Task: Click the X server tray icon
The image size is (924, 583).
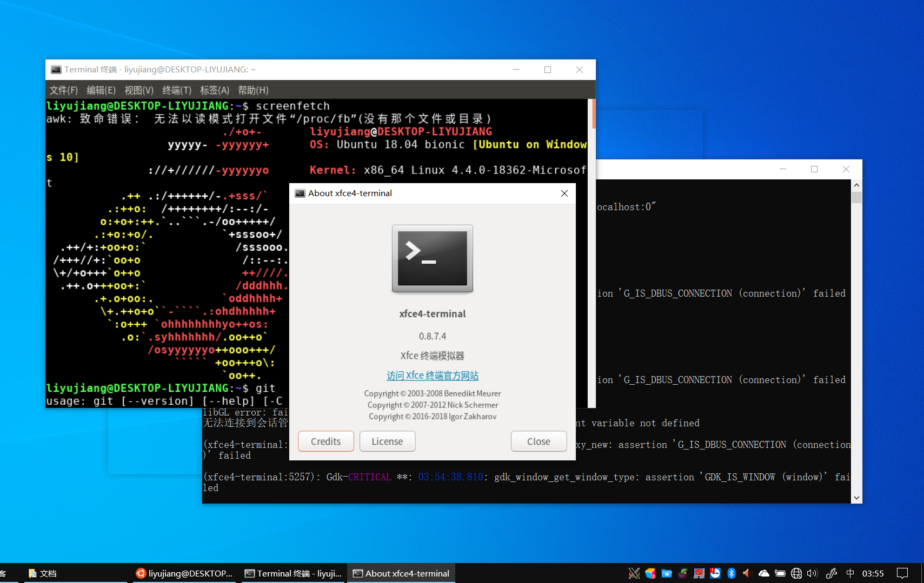Action: 634,573
